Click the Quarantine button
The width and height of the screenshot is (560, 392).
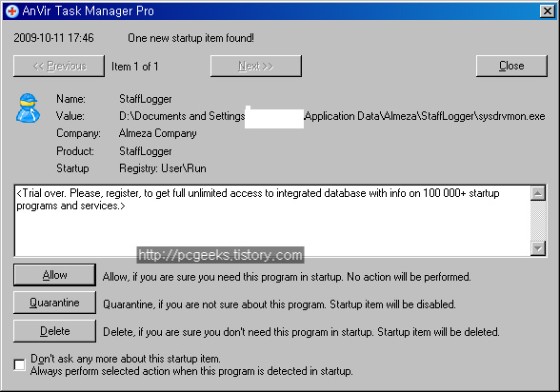[x=54, y=303]
